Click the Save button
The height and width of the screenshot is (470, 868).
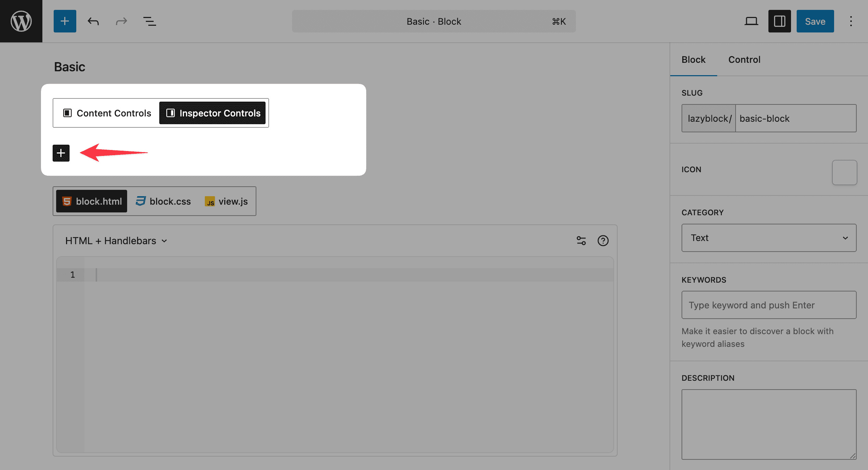point(815,21)
